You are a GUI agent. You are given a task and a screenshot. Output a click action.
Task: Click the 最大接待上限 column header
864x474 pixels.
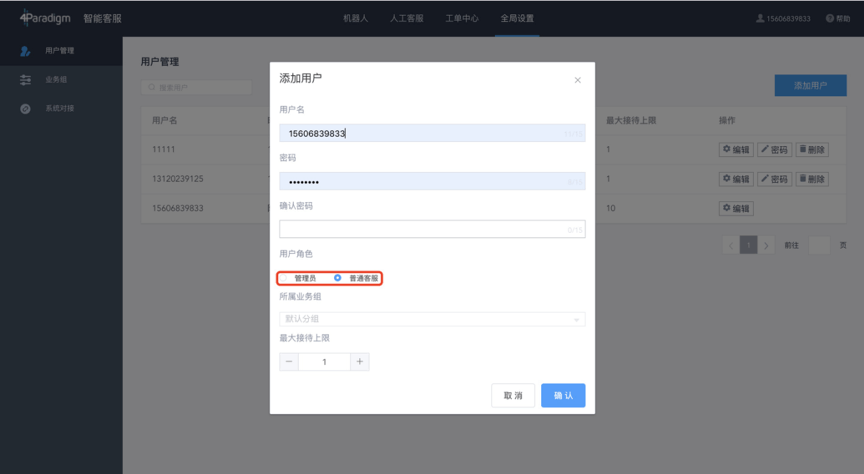tap(631, 121)
